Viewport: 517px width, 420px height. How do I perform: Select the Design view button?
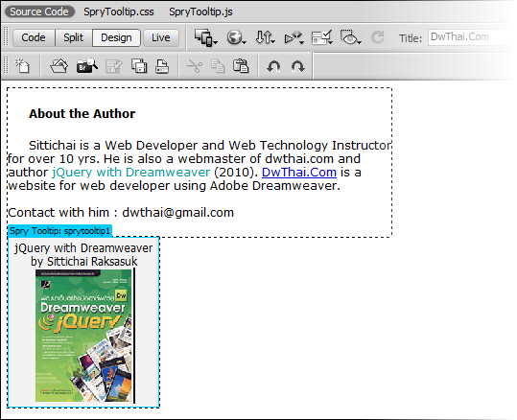coord(116,37)
